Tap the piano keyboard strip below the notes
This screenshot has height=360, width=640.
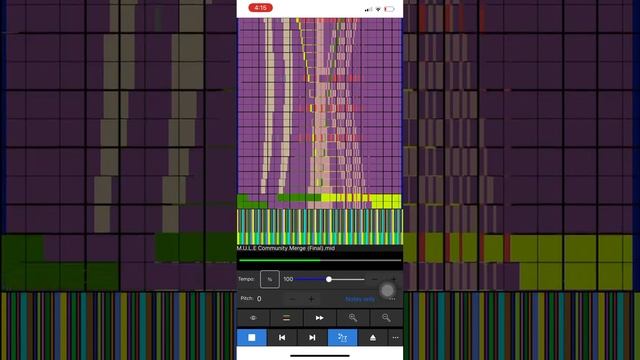click(x=320, y=227)
